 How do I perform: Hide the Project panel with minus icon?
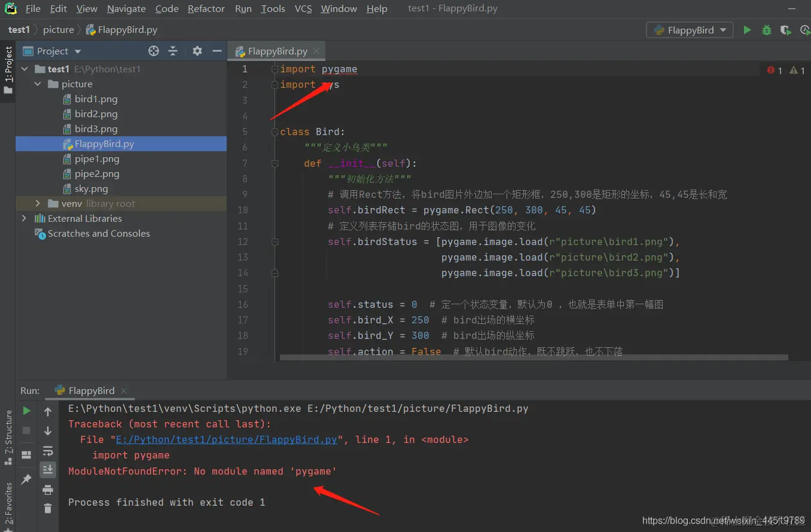pos(217,51)
